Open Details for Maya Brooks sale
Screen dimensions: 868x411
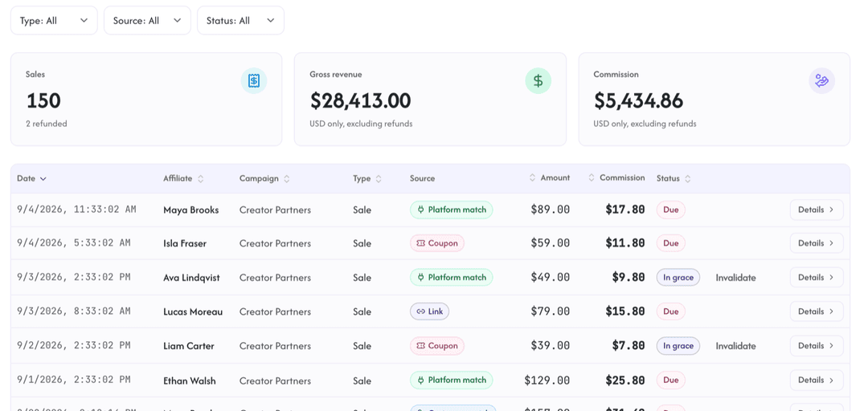[x=816, y=210]
